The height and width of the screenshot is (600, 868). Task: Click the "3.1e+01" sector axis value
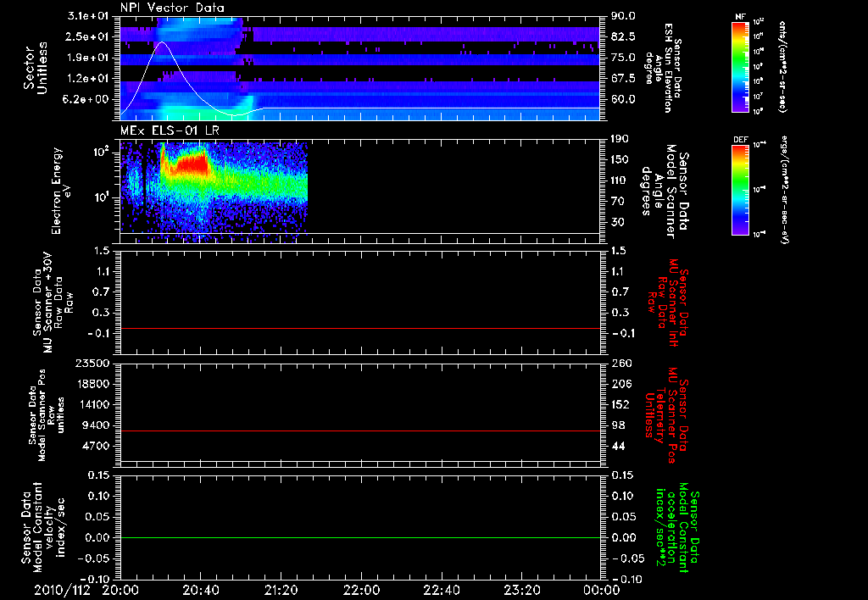pos(88,16)
